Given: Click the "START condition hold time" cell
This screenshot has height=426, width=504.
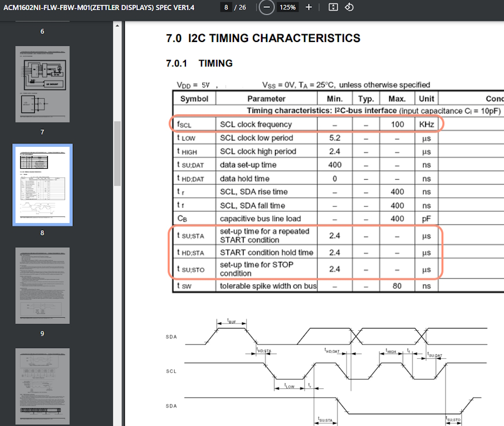Looking at the screenshot, I should [x=267, y=253].
